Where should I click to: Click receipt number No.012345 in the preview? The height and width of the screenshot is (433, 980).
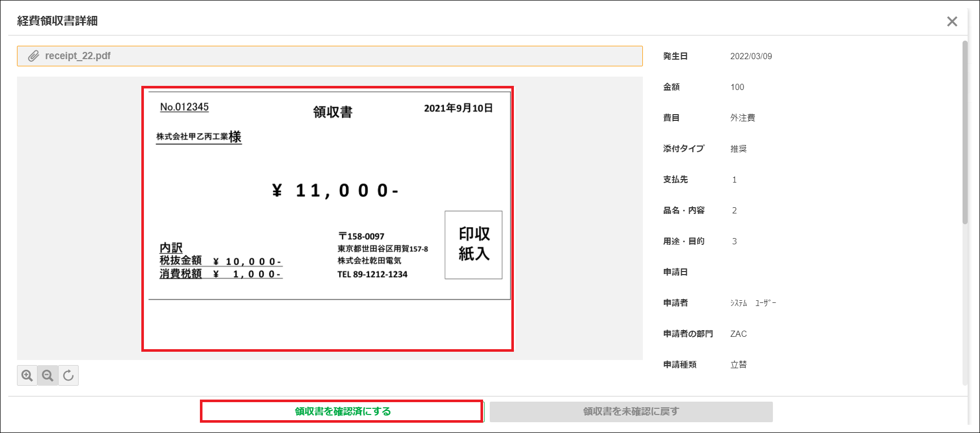[x=184, y=107]
